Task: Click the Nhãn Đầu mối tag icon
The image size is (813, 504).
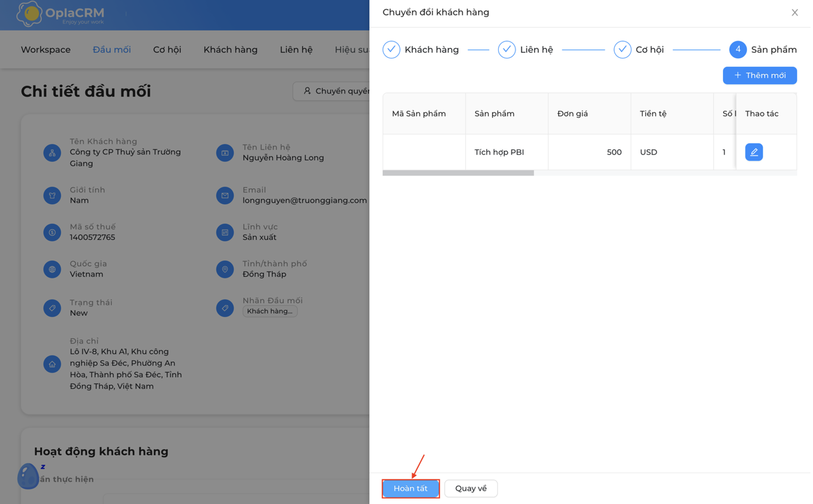Action: coord(225,308)
